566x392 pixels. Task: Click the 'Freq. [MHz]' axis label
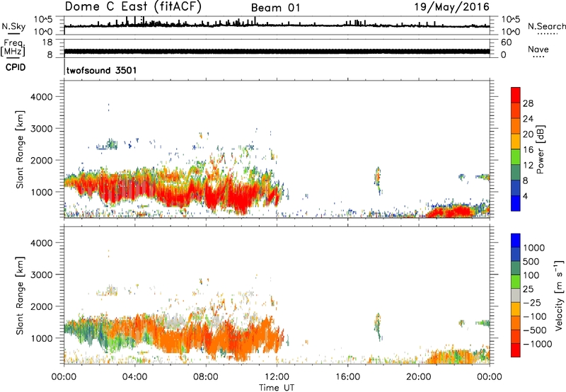[x=13, y=47]
